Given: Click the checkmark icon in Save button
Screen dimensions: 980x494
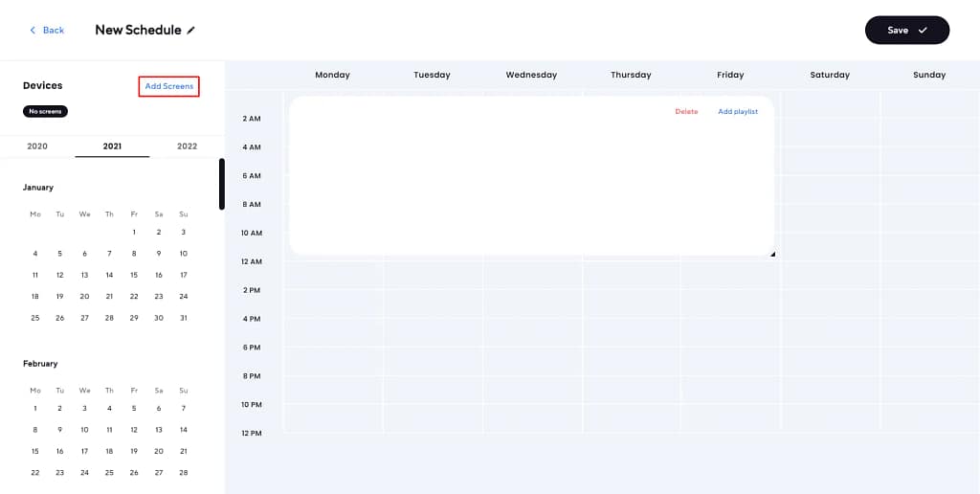Looking at the screenshot, I should [923, 31].
